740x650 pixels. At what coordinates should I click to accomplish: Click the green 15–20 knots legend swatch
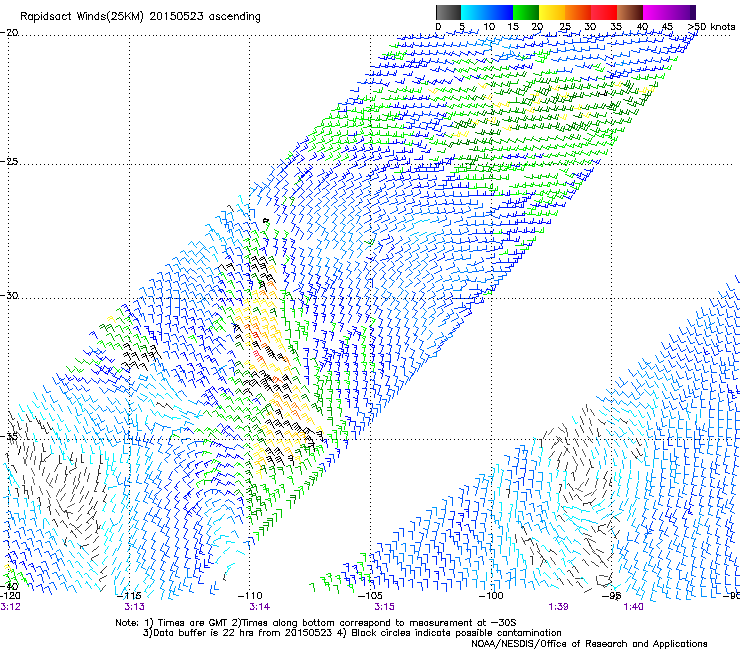526,12
